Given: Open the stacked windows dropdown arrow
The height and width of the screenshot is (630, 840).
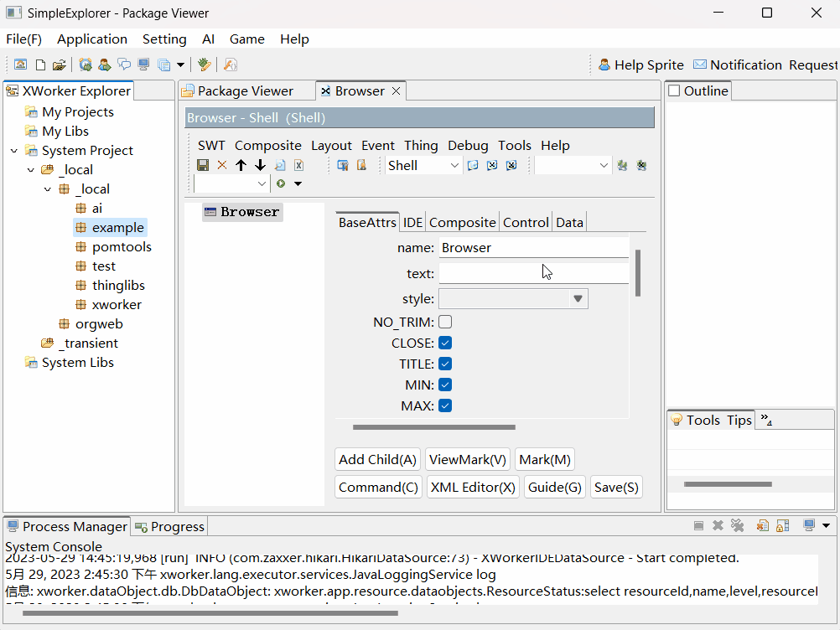Looking at the screenshot, I should click(180, 65).
